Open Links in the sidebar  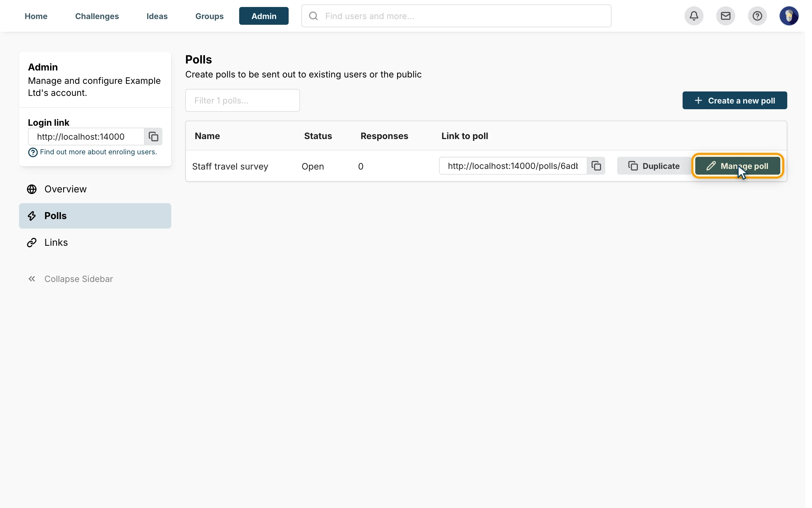click(x=95, y=242)
